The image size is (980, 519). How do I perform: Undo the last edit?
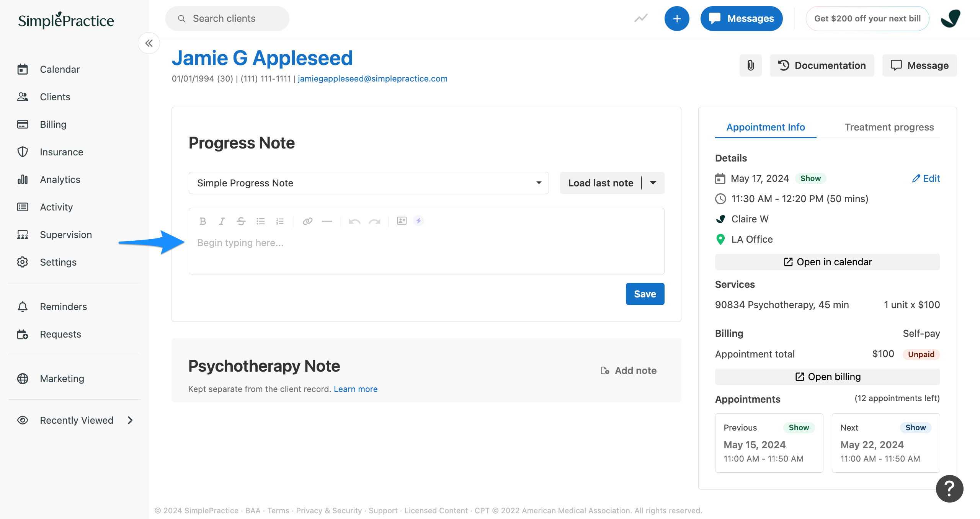(x=354, y=221)
